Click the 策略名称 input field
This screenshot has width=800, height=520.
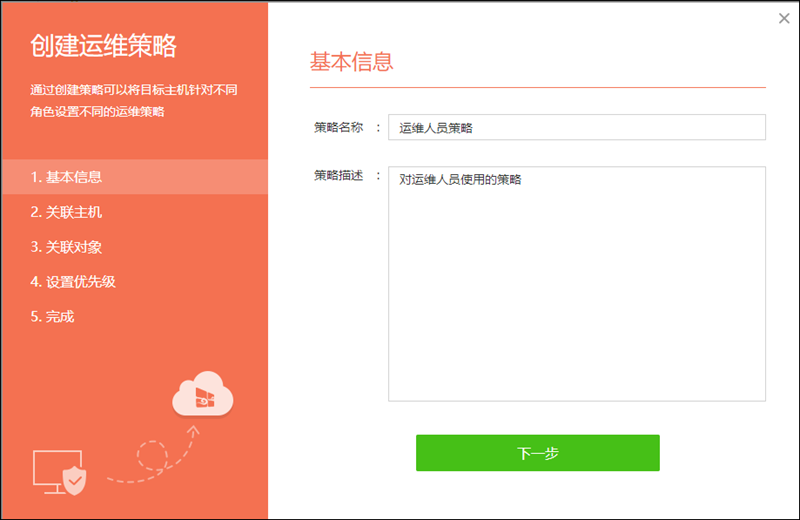[x=576, y=127]
